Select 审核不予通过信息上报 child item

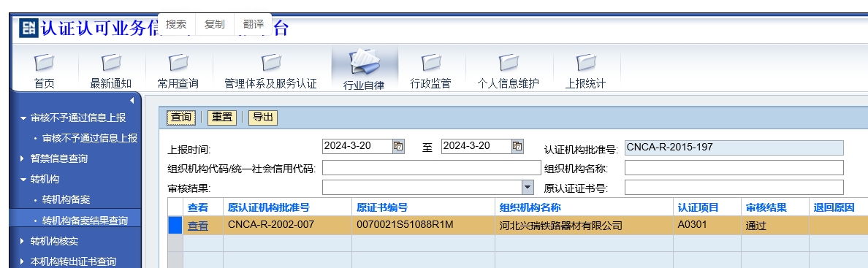[90, 139]
